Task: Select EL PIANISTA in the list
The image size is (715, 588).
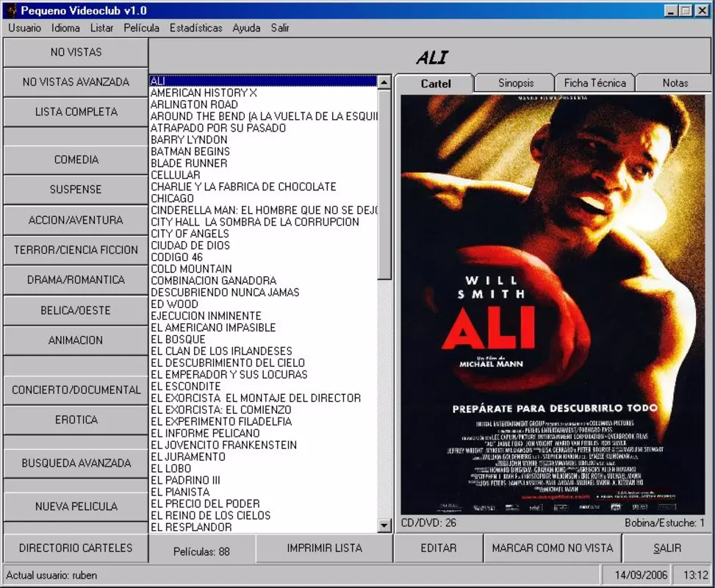Action: 263,492
